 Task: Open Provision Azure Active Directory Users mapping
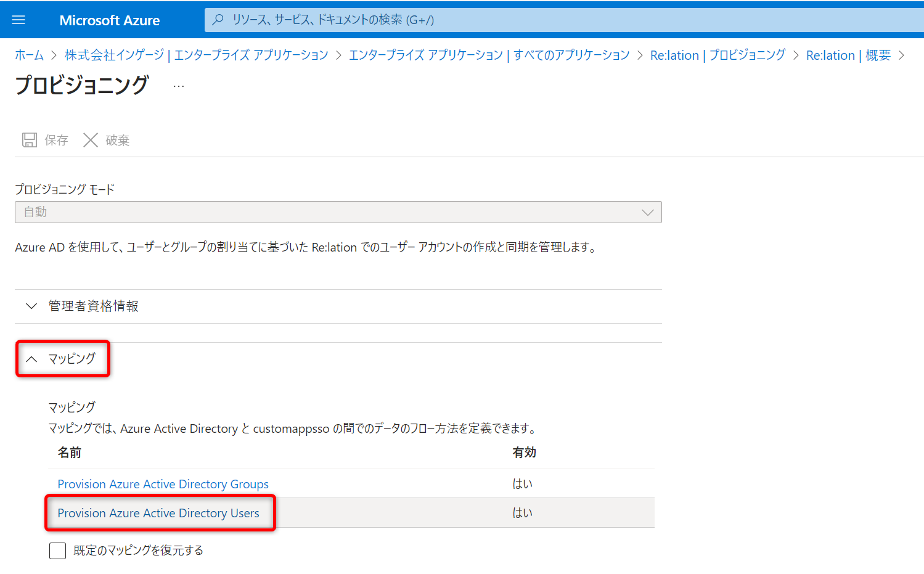point(158,513)
